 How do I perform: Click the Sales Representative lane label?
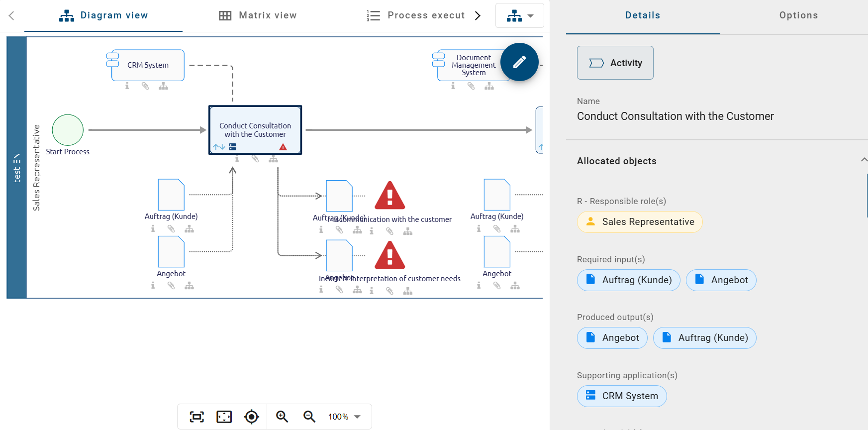36,168
